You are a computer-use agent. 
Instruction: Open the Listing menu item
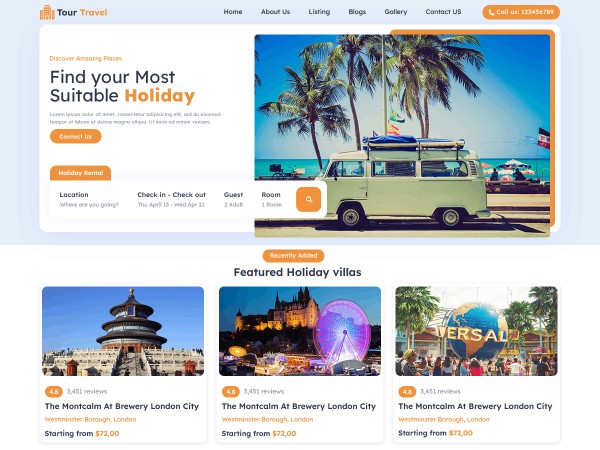pyautogui.click(x=319, y=12)
